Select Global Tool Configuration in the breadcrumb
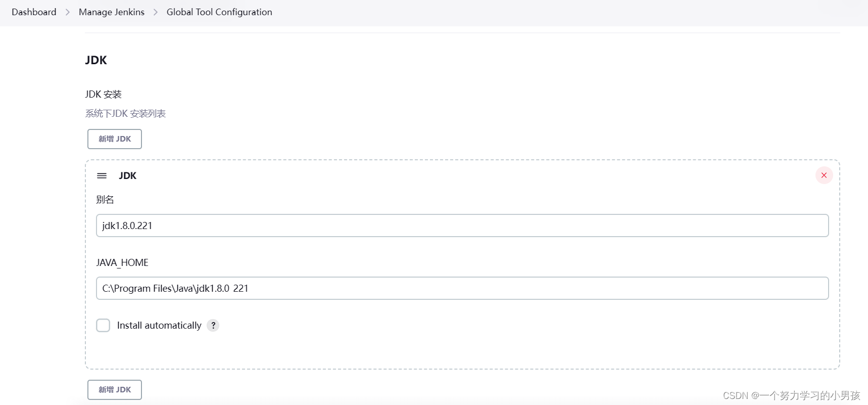This screenshot has width=868, height=405. pos(219,12)
